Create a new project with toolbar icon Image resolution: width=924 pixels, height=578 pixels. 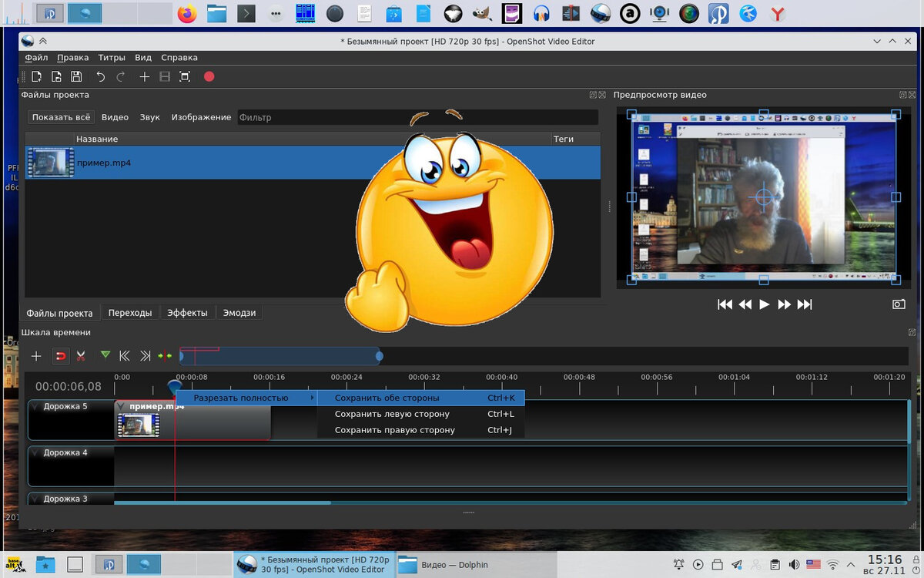pos(36,76)
